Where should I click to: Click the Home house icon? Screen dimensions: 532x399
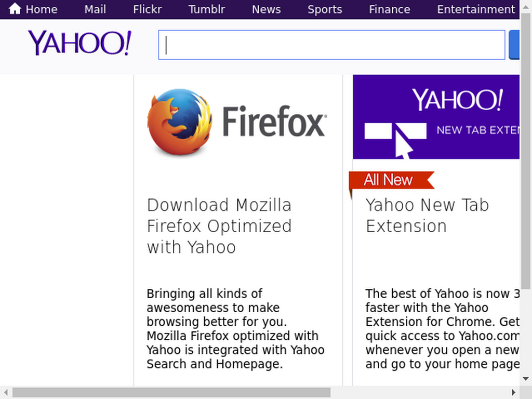point(15,9)
